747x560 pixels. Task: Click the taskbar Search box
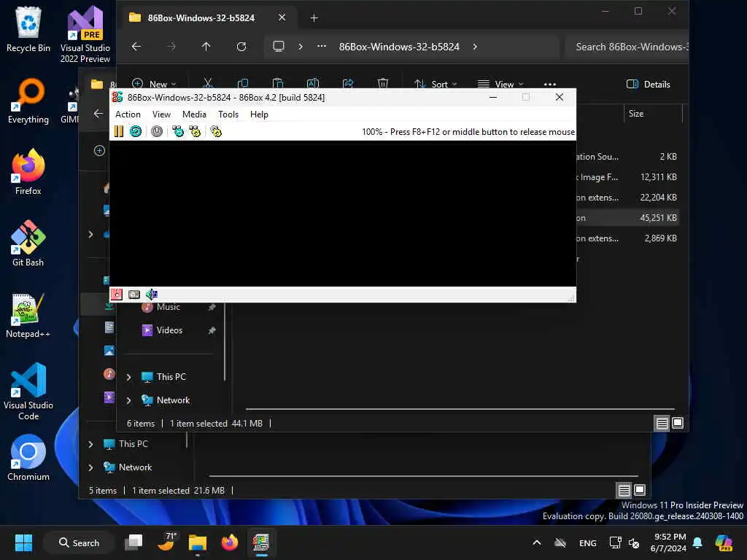tap(79, 542)
